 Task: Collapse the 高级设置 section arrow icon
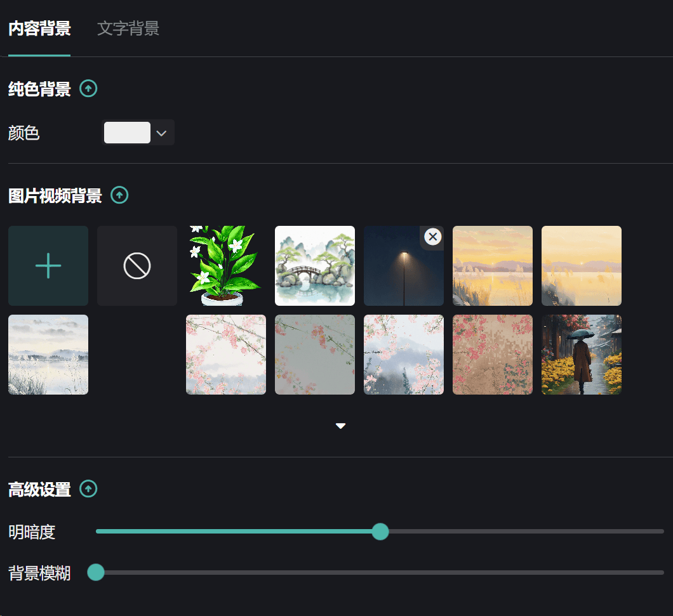(x=88, y=489)
